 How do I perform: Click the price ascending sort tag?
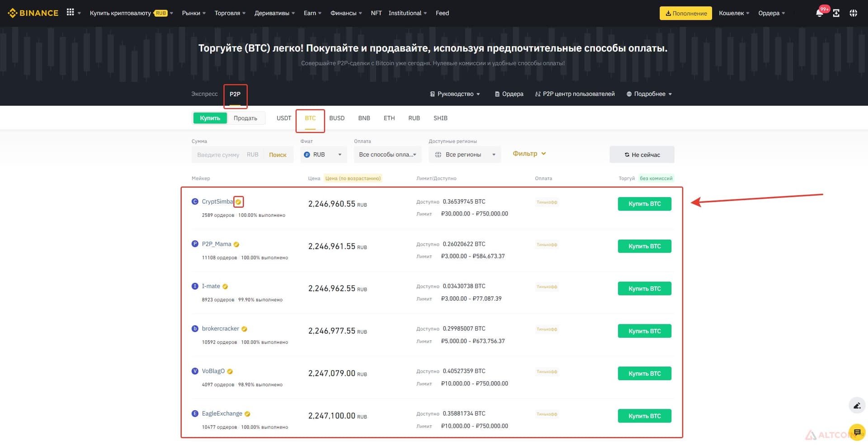[x=353, y=178]
